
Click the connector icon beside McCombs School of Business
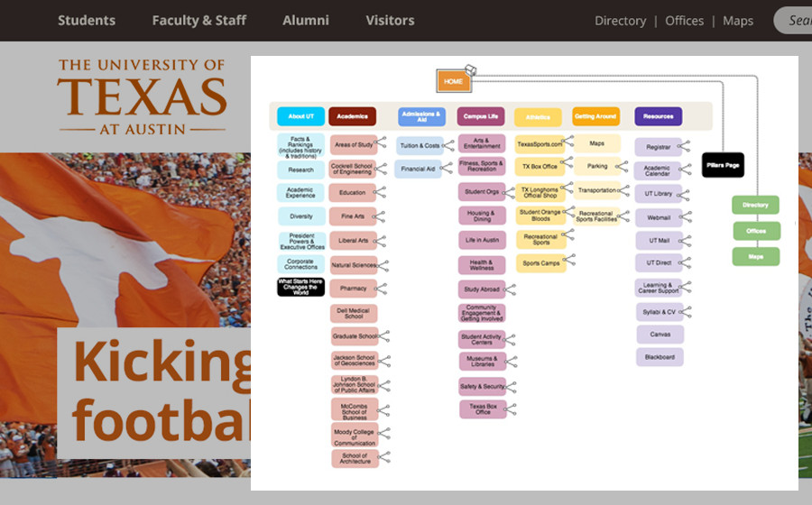[x=383, y=410]
